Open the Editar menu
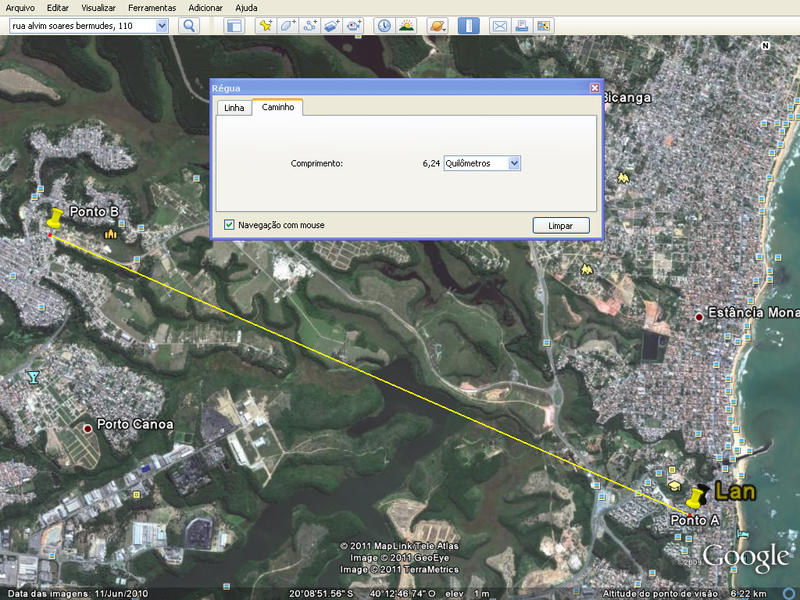This screenshot has width=800, height=600. coord(58,8)
